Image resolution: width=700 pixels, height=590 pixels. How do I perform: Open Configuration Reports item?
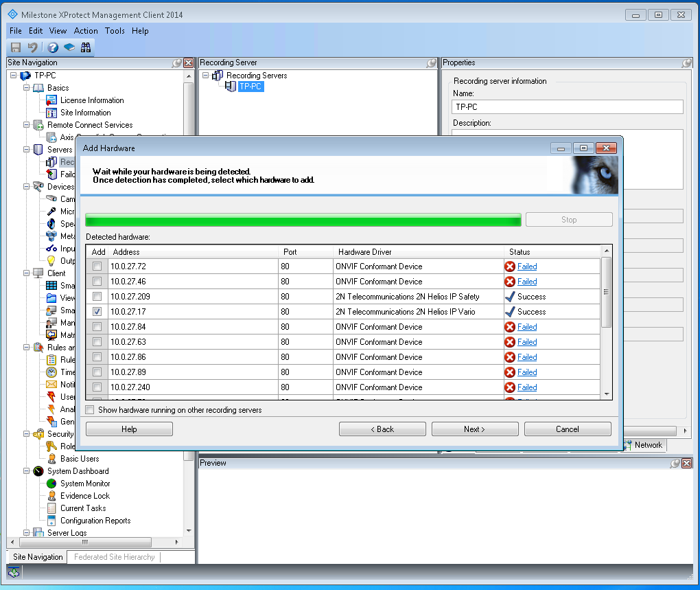coord(95,521)
